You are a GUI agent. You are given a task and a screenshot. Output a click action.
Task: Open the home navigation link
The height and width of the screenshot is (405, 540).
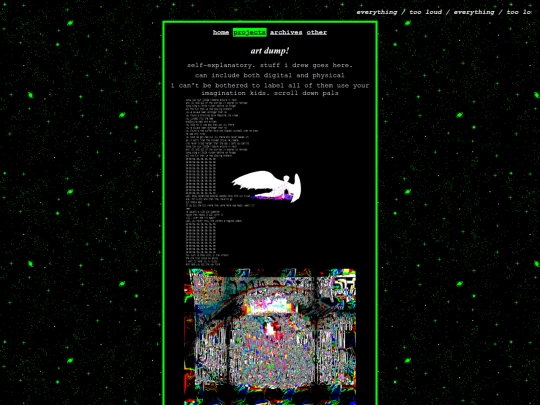pyautogui.click(x=221, y=32)
